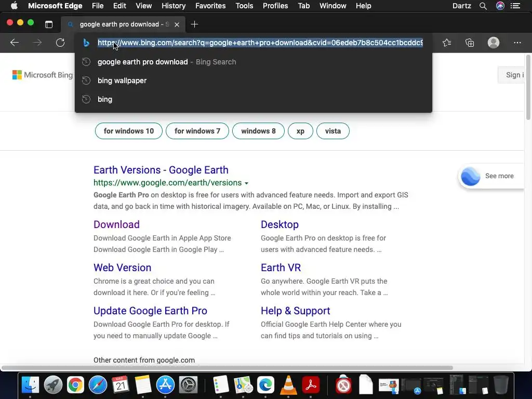The height and width of the screenshot is (399, 532).
Task: Click the horizontal page scrollbar
Action: tap(228, 368)
